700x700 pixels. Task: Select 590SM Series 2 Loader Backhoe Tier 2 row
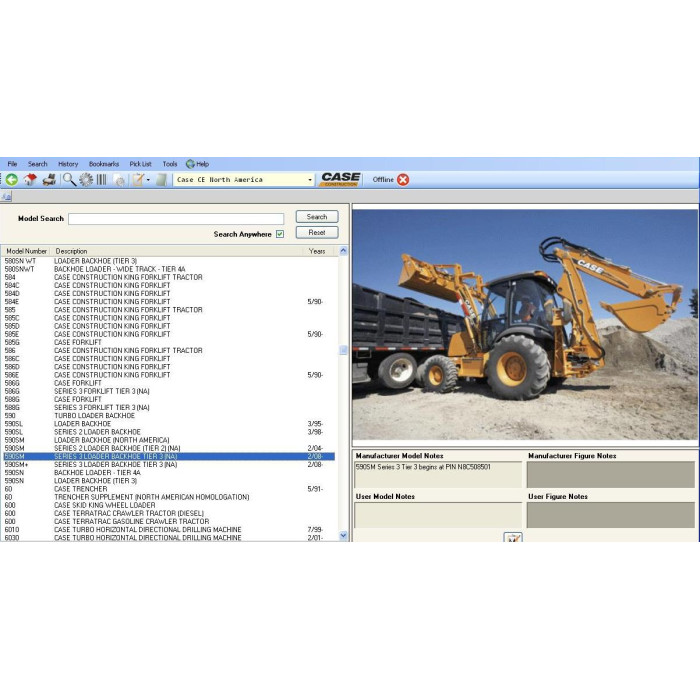169,448
